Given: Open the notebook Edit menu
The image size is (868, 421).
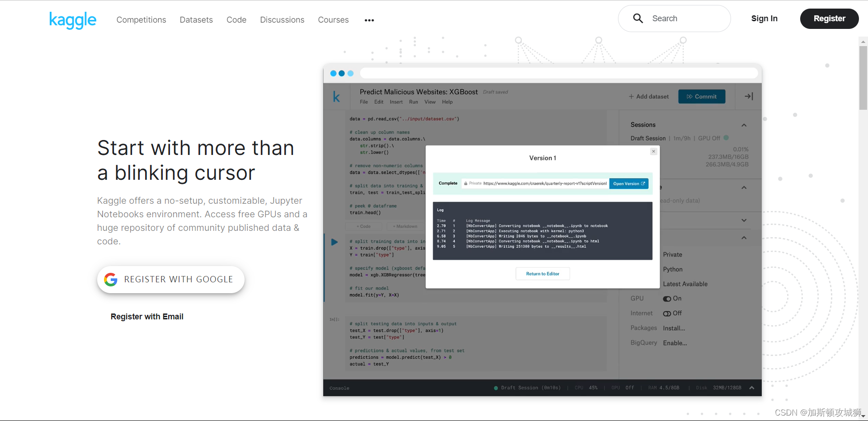Looking at the screenshot, I should (x=379, y=102).
